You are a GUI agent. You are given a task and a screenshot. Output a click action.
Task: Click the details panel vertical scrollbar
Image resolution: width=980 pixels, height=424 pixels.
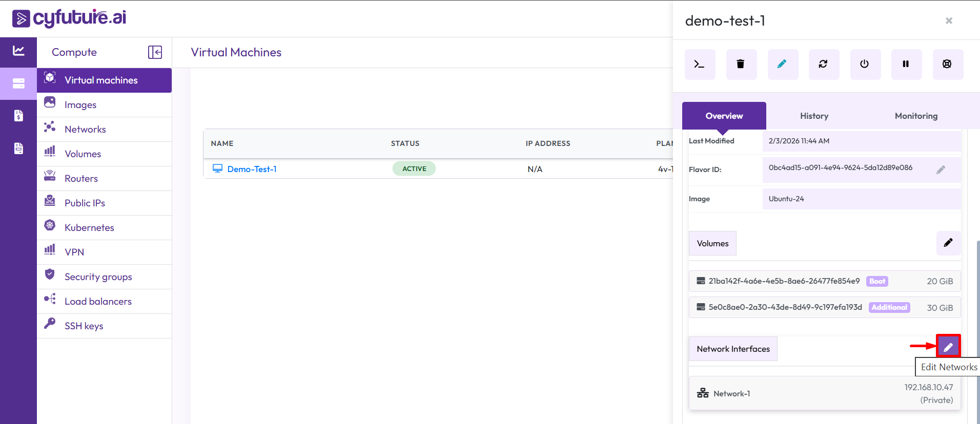pos(977,328)
